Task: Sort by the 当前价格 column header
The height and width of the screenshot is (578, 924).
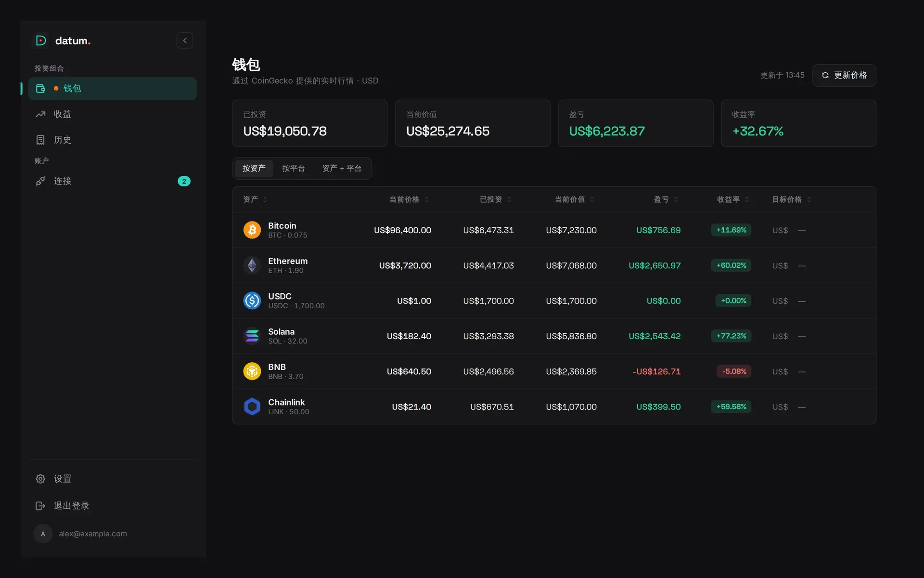Action: pyautogui.click(x=409, y=199)
